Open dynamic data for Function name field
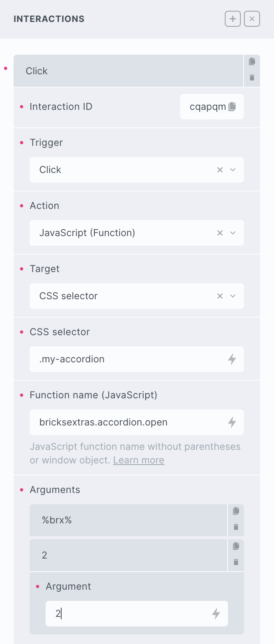The width and height of the screenshot is (274, 644). (x=232, y=422)
